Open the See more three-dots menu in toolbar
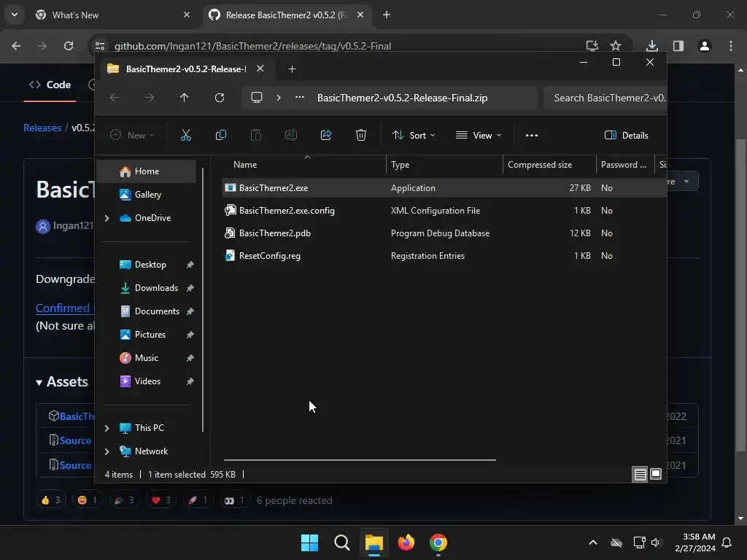Screen dimensions: 747x560 [532, 135]
